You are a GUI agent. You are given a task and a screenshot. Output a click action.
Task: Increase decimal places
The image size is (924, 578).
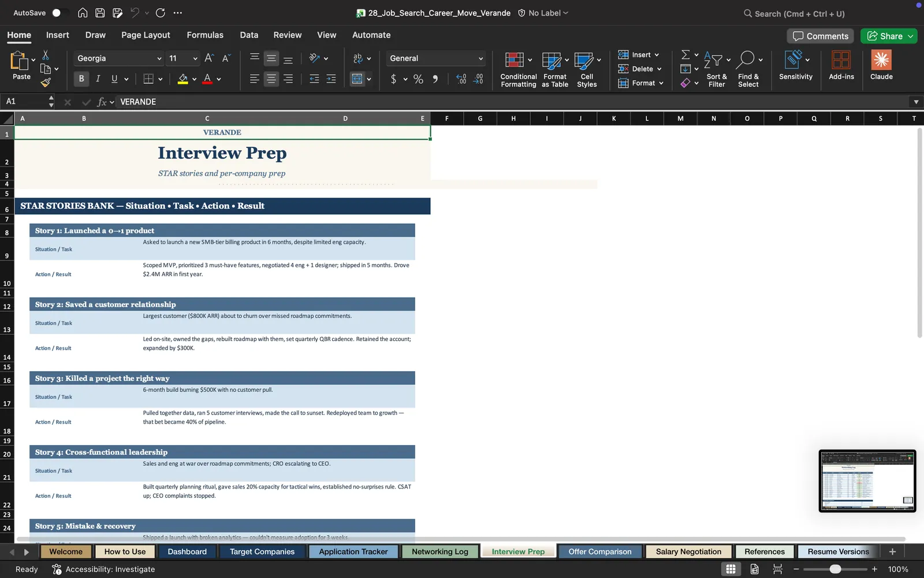[x=461, y=79]
